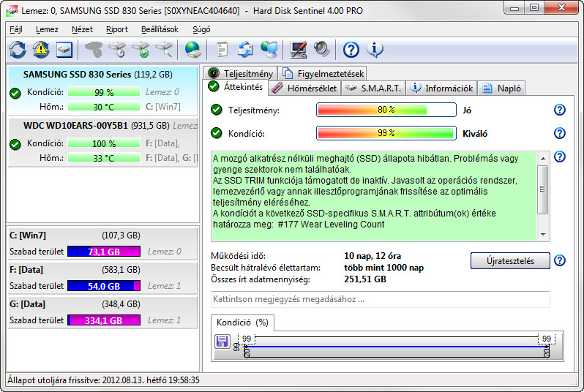Select the SAMSUNG SSD 830 Series disk entry
This screenshot has width=584, height=392.
click(103, 91)
